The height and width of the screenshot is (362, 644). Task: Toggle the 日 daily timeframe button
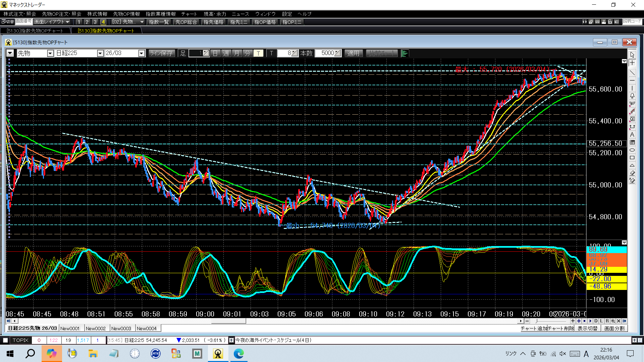215,53
